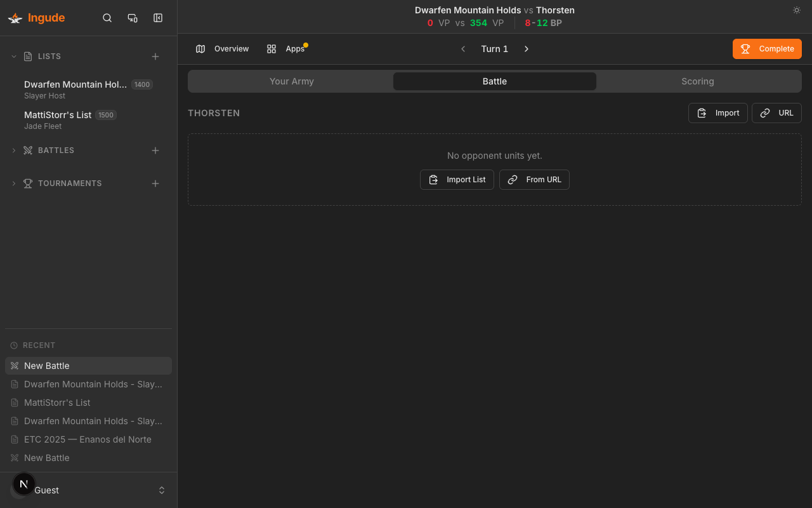Go to the next turn arrow
The width and height of the screenshot is (812, 508).
click(x=527, y=49)
